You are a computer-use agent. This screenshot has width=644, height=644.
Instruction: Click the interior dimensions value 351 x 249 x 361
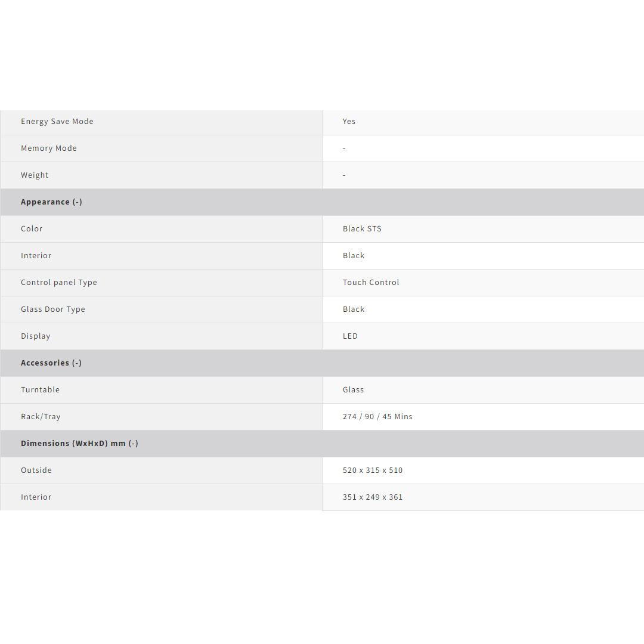373,497
